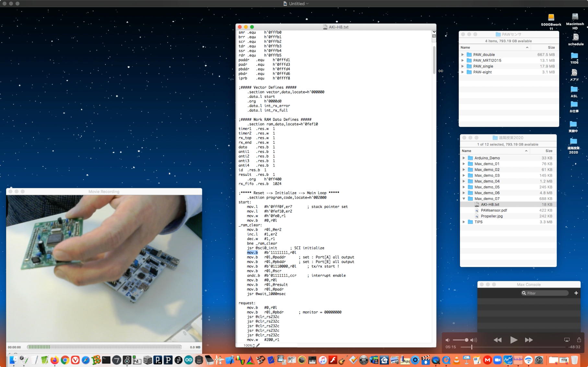Viewport: 588px width, 367px height.
Task: Click the plus icon in Max Console
Action: click(576, 293)
